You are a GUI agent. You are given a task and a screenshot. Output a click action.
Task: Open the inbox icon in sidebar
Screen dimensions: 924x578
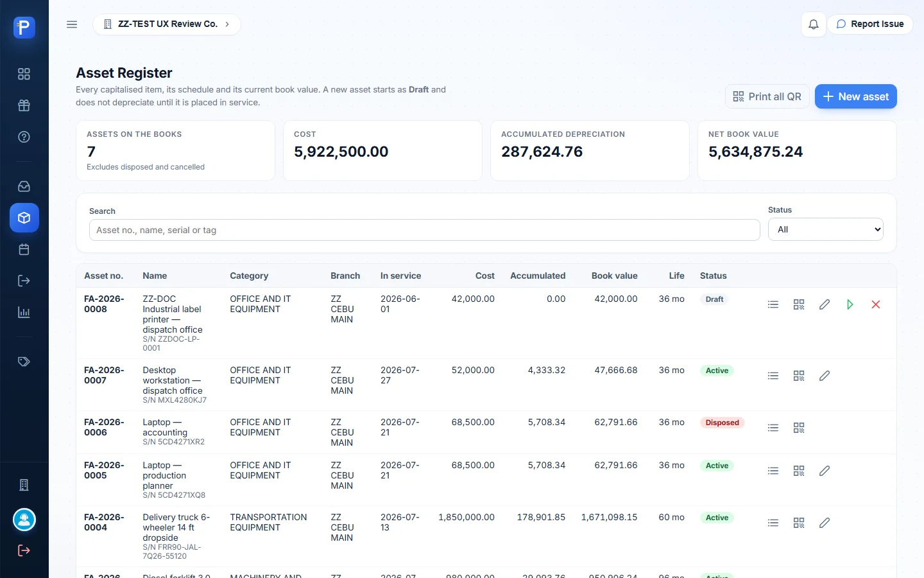click(x=24, y=186)
